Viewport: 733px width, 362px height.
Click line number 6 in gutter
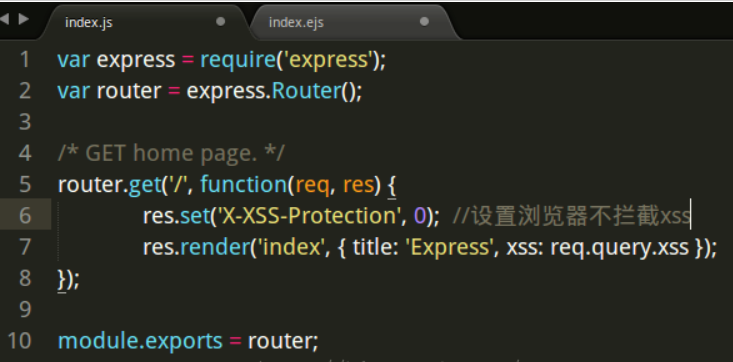point(25,216)
